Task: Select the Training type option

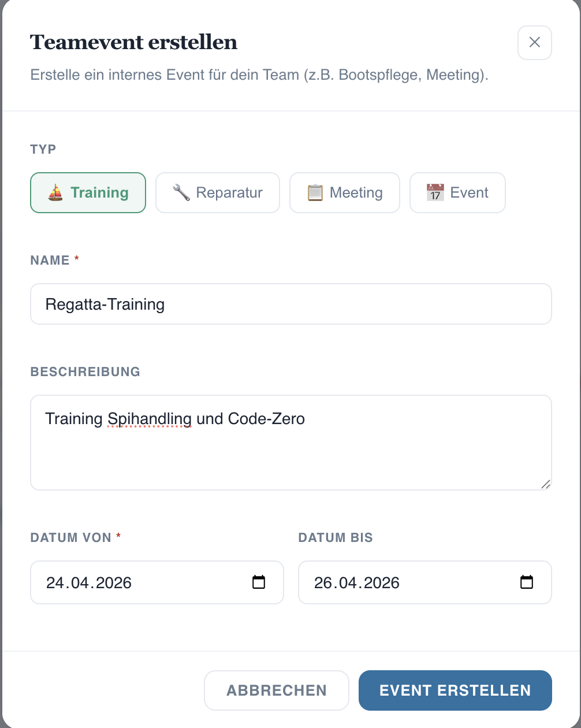Action: point(99,192)
